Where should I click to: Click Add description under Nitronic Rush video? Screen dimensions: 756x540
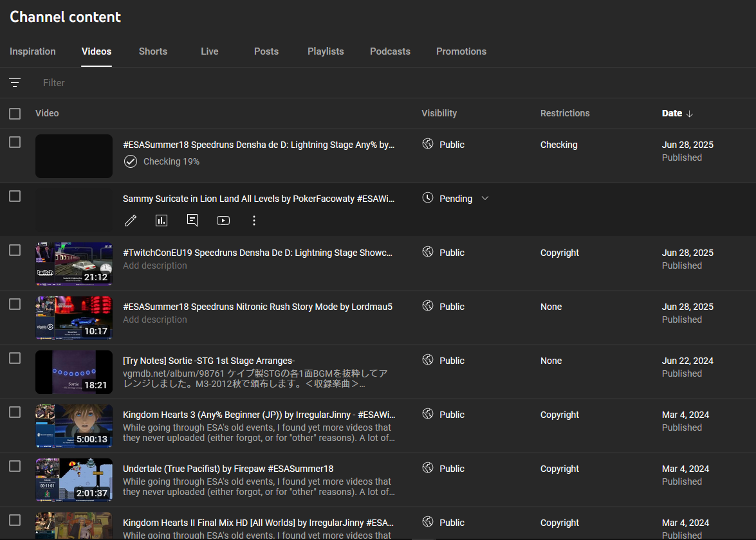pos(155,319)
